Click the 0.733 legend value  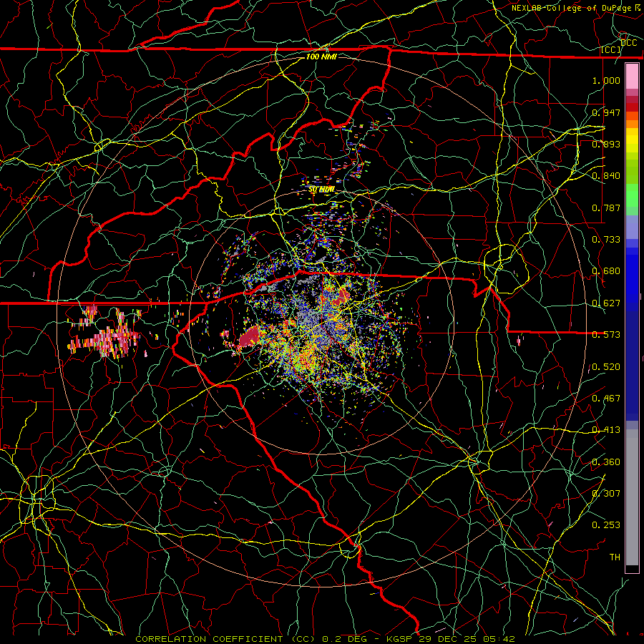click(x=606, y=239)
